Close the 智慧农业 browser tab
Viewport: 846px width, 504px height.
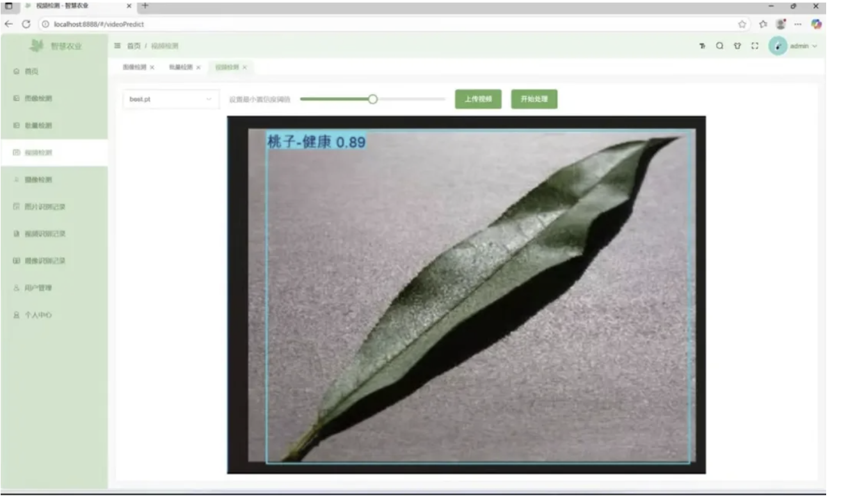(x=129, y=6)
